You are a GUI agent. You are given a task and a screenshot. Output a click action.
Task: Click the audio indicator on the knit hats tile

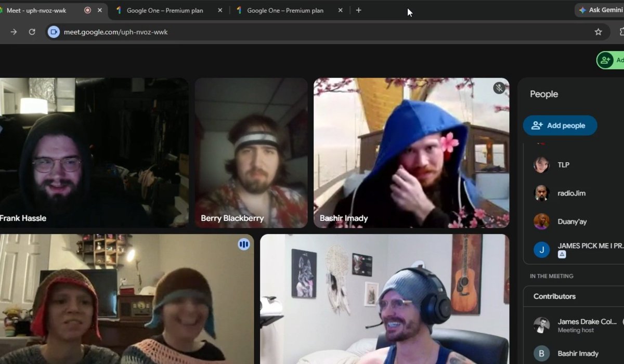244,244
